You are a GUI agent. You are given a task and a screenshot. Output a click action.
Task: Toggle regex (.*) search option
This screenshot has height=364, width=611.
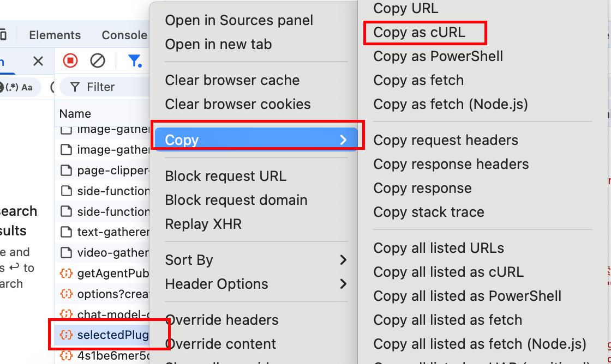click(11, 87)
